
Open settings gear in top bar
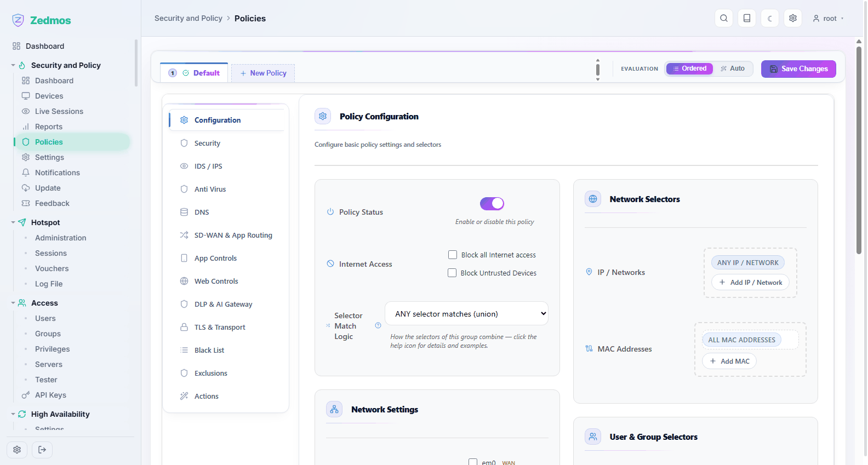click(x=793, y=18)
